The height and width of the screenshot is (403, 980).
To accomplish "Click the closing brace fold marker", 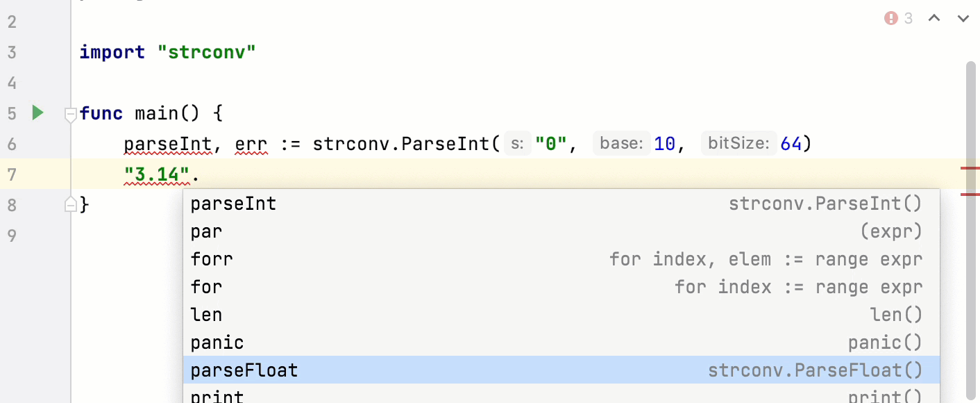I will 70,204.
